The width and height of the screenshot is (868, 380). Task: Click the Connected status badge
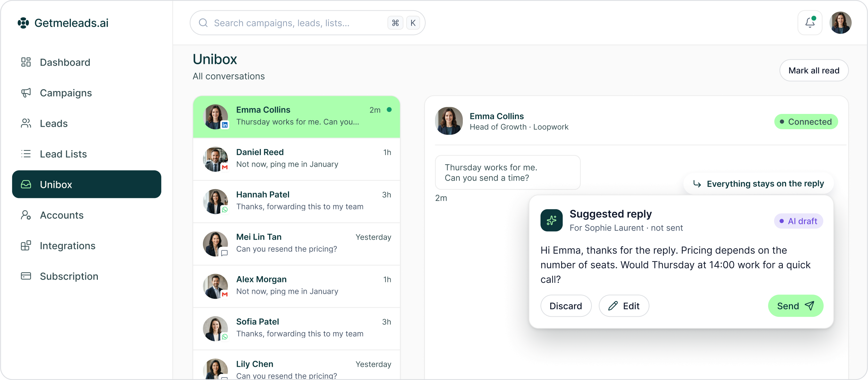click(x=806, y=122)
